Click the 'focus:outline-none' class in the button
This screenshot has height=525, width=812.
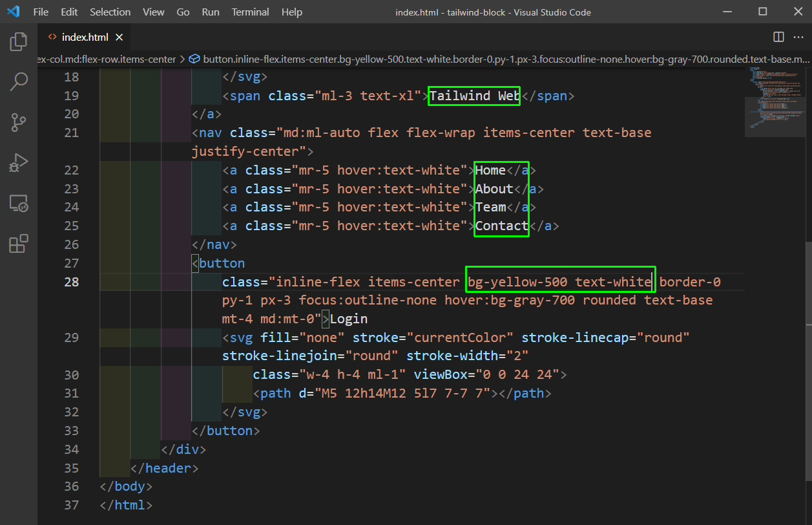[368, 301]
